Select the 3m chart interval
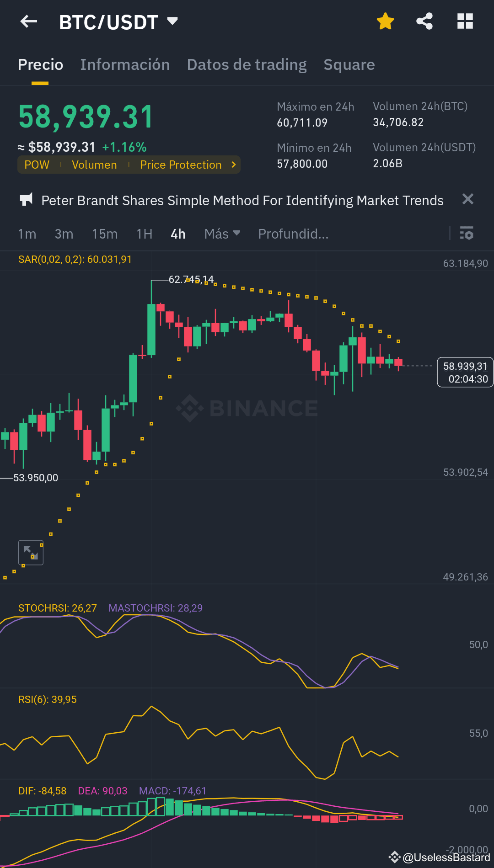 point(64,234)
